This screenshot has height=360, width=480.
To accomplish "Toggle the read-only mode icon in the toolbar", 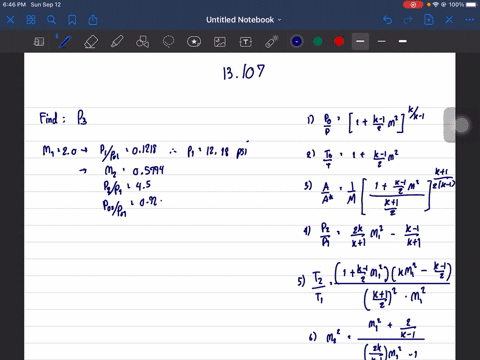I will click(x=39, y=42).
